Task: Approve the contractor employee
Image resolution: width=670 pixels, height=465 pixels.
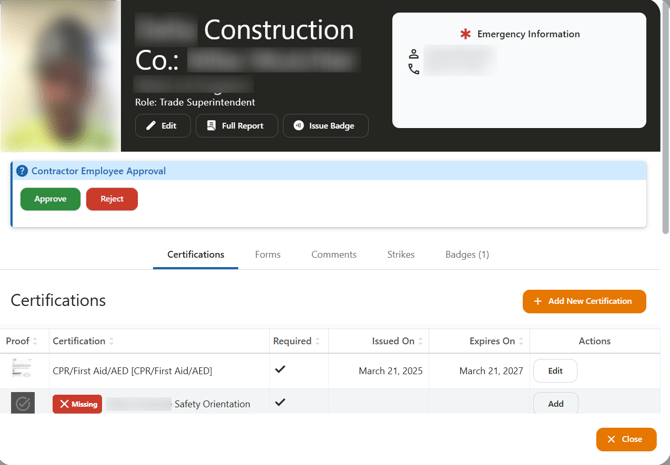Action: [50, 199]
